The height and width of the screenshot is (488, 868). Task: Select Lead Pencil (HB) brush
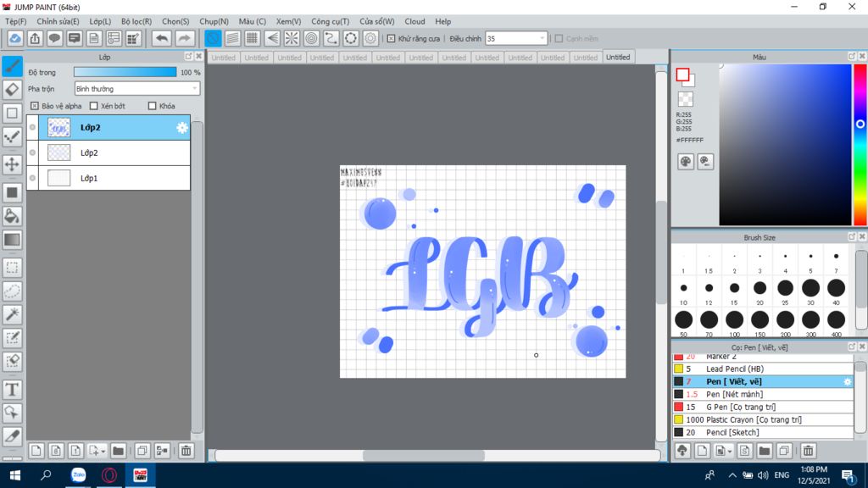tap(764, 369)
